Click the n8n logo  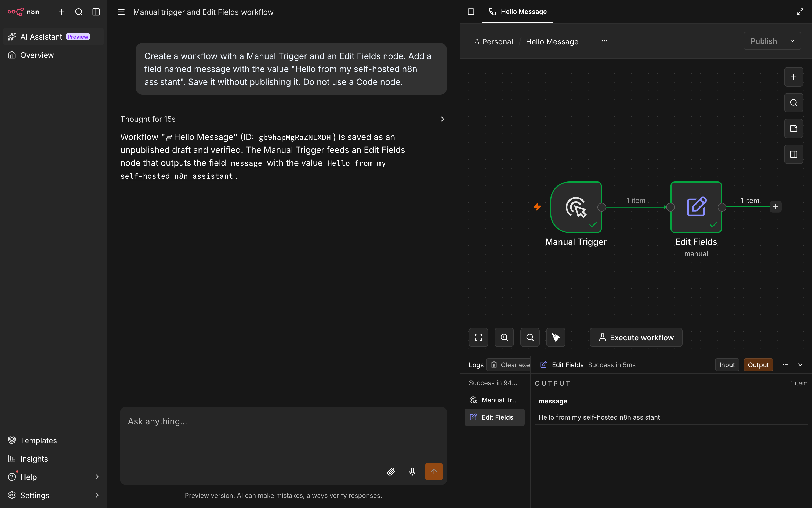23,12
